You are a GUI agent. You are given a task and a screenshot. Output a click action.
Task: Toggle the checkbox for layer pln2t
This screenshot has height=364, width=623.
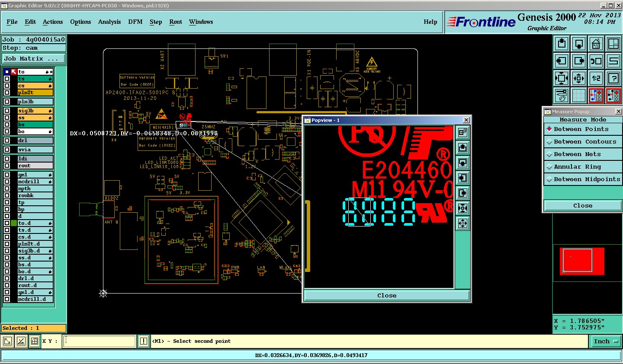pyautogui.click(x=7, y=93)
